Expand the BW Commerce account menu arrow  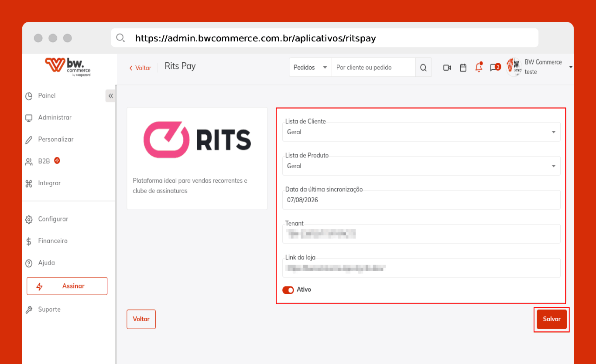[x=571, y=68]
